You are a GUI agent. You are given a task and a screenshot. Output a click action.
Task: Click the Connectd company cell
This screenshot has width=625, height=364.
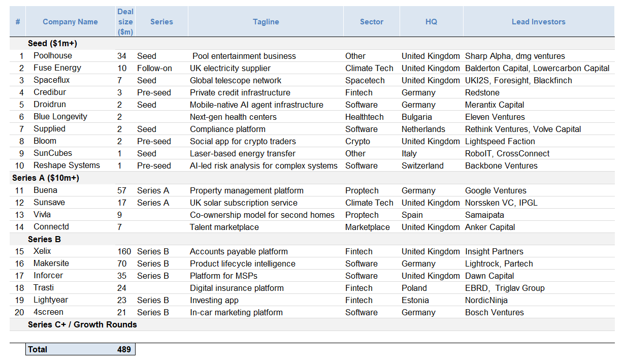[x=51, y=227]
